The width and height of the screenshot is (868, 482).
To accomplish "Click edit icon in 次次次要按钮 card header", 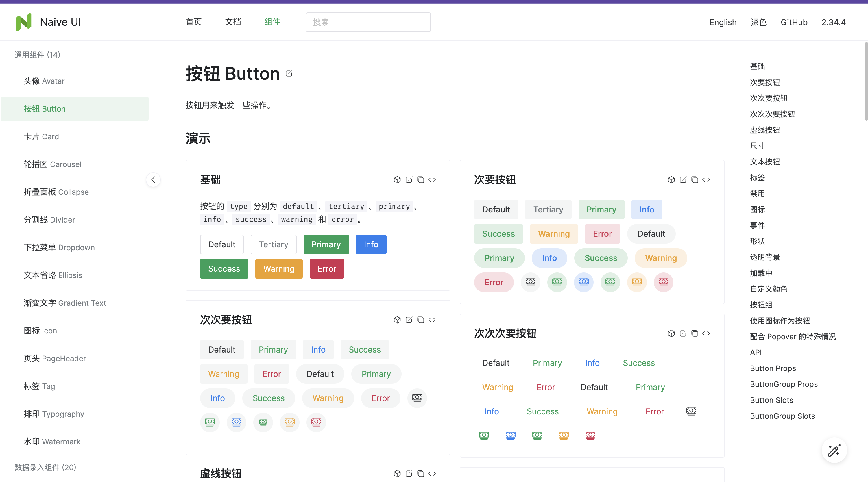I will pos(683,333).
